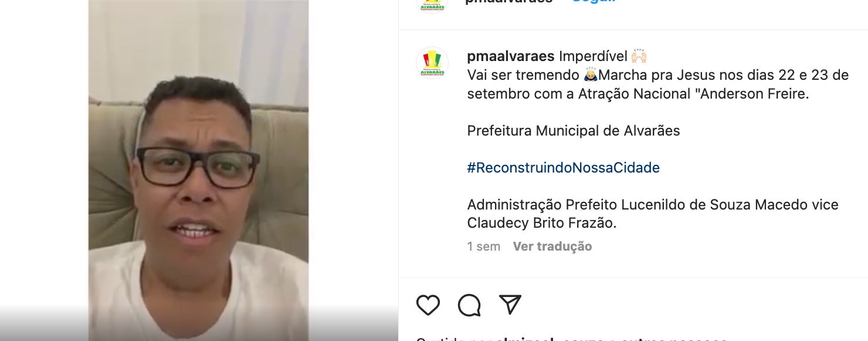Click the cropped Alvarães avatar in post header

point(432,5)
